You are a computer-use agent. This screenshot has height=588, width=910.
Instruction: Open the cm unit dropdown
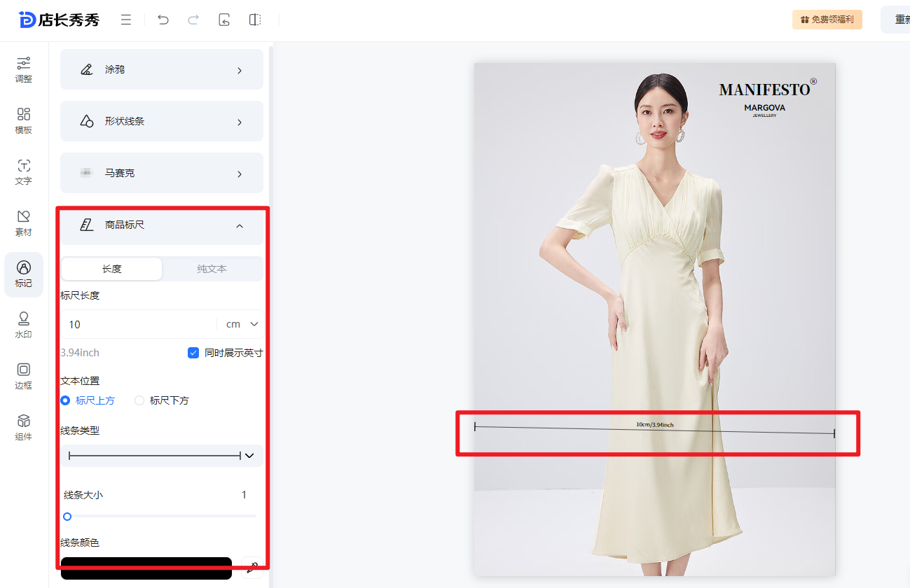[x=242, y=324]
